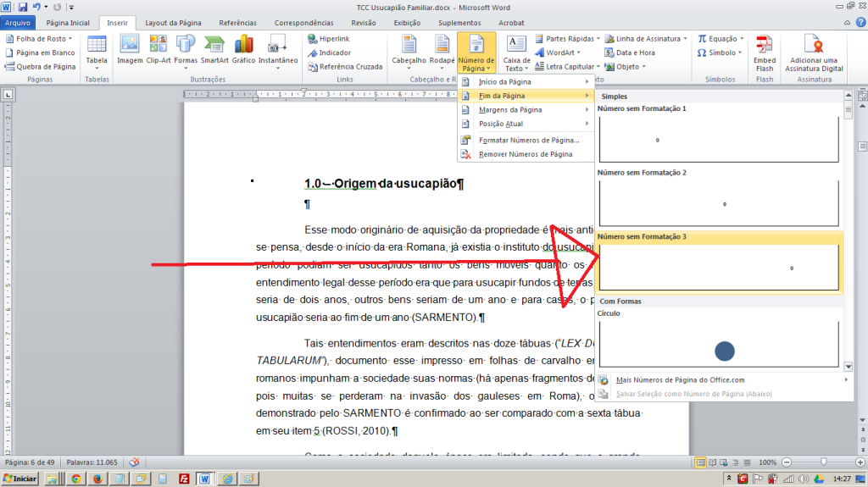
Task: Switch to Layout da Página tab
Action: tap(173, 23)
